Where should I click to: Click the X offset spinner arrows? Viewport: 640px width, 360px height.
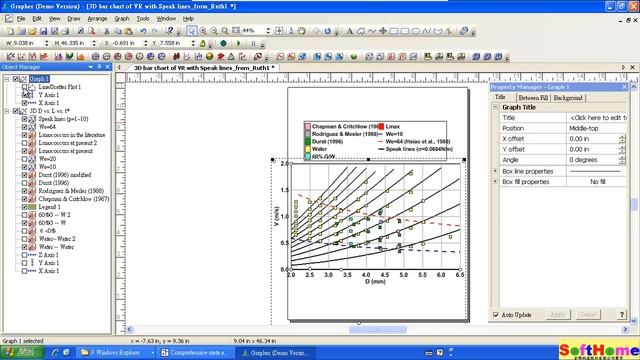point(622,139)
